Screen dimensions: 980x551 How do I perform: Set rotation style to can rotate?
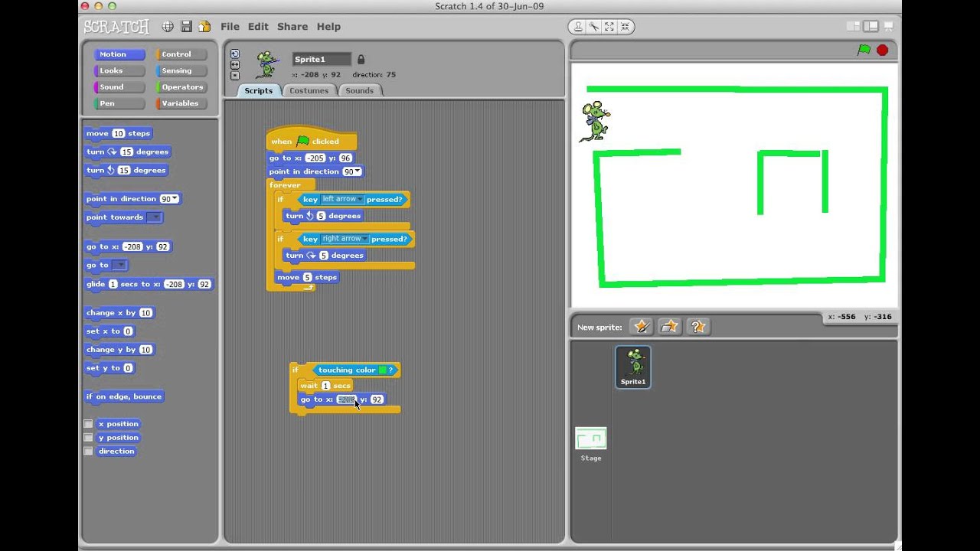tap(235, 54)
